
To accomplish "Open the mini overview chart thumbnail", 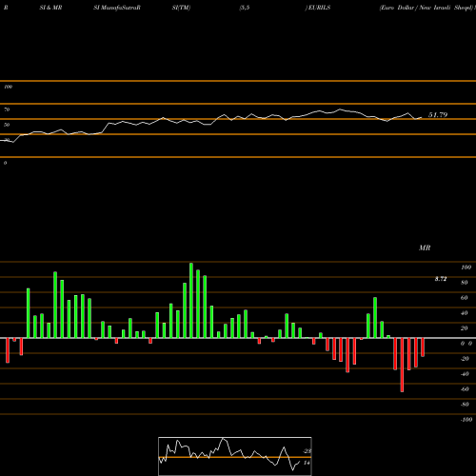I will coord(235,456).
